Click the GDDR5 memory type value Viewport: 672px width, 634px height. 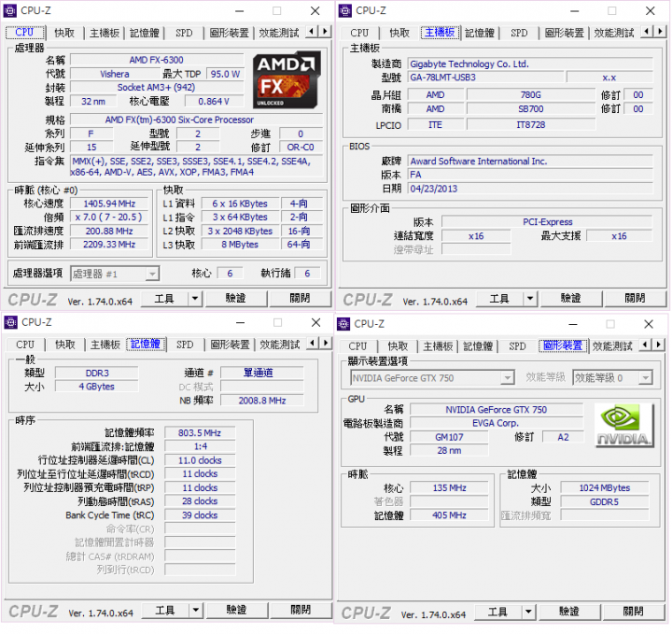coord(604,501)
